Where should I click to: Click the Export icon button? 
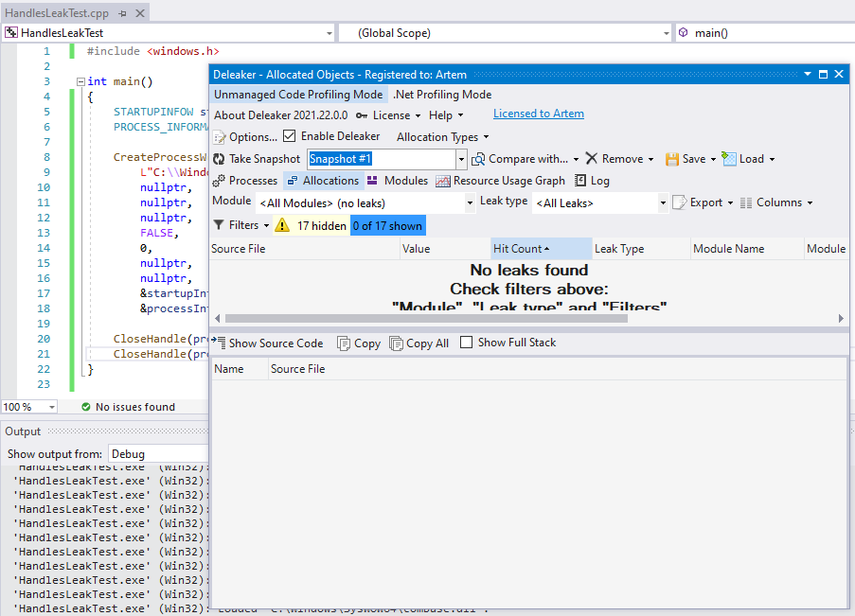(680, 202)
